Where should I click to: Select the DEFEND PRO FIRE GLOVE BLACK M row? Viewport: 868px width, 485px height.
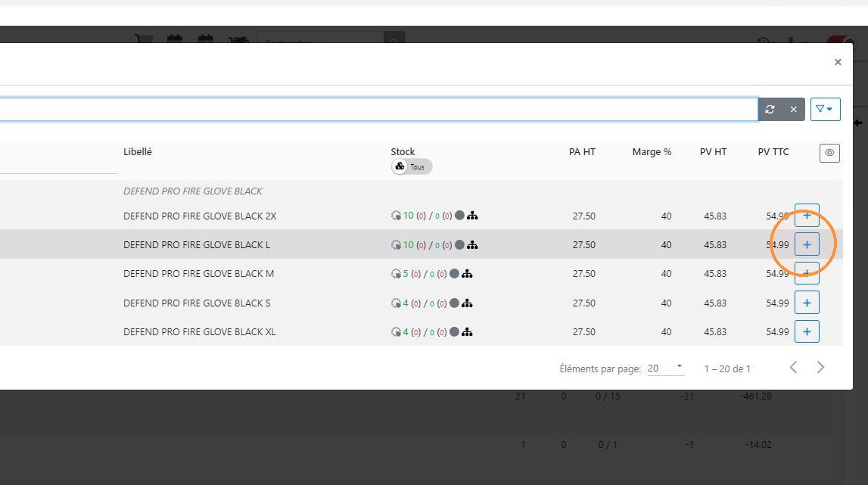[422, 273]
